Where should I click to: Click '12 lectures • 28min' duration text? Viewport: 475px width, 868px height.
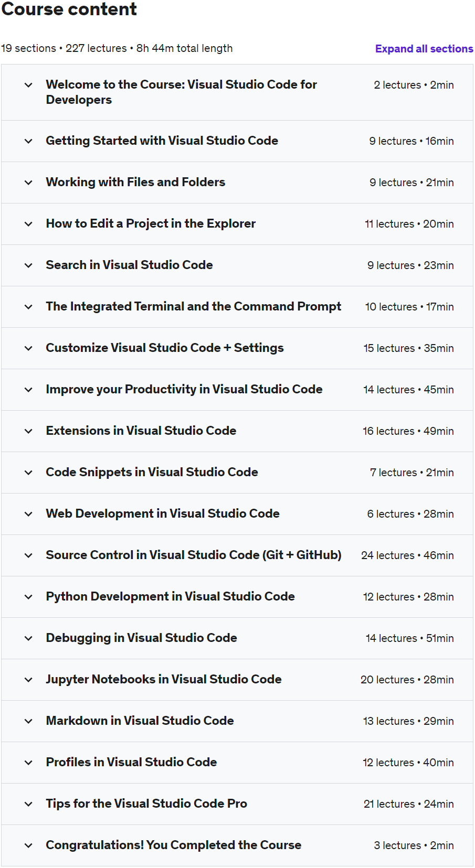(x=408, y=597)
